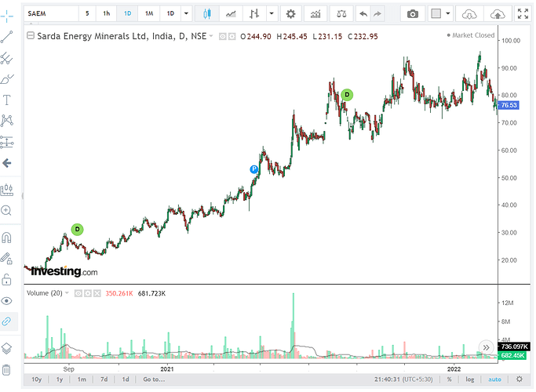Toggle the magnet mode

click(x=7, y=238)
